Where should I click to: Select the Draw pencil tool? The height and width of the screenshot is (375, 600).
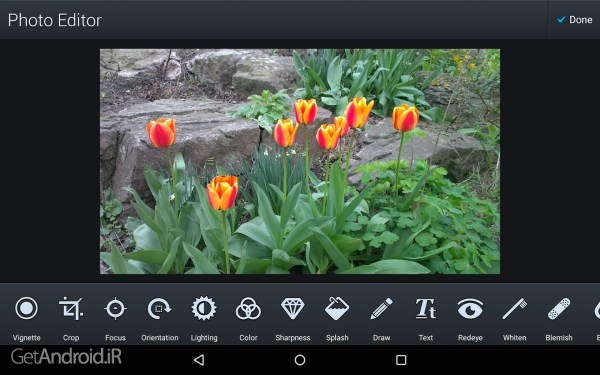point(382,308)
